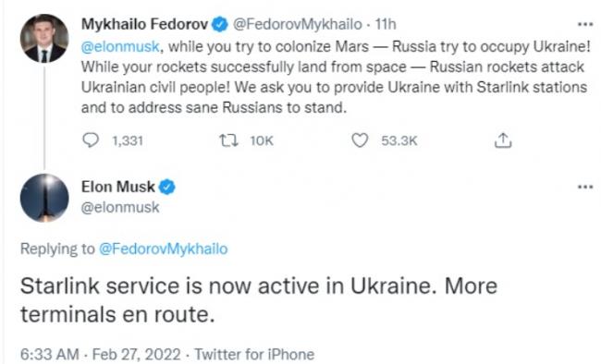Click the Mykhailo Fedorov display name
This screenshot has height=364, width=601.
pyautogui.click(x=145, y=24)
